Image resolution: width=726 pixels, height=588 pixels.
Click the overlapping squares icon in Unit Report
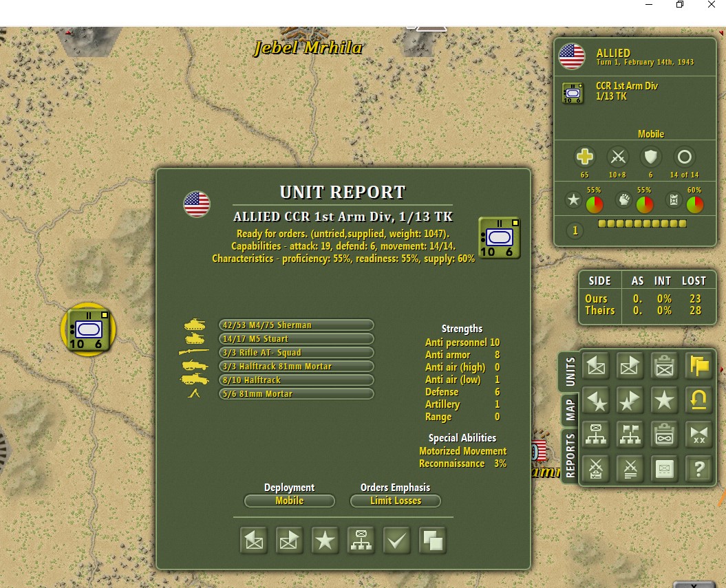pos(432,540)
